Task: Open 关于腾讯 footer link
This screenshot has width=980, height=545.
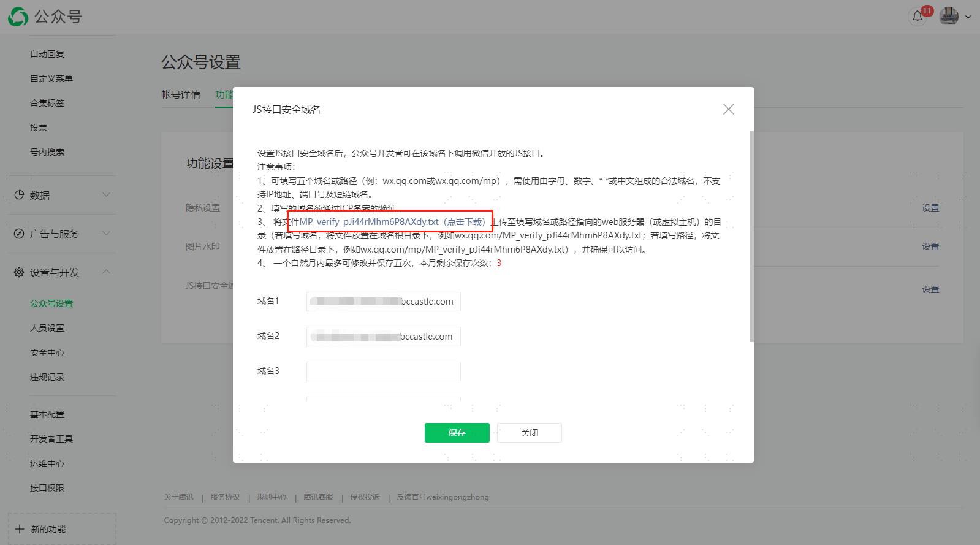Action: (x=178, y=497)
